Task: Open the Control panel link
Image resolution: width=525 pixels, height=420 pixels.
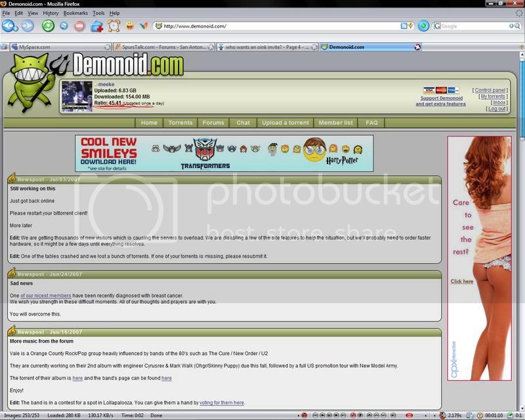Action: [490, 90]
